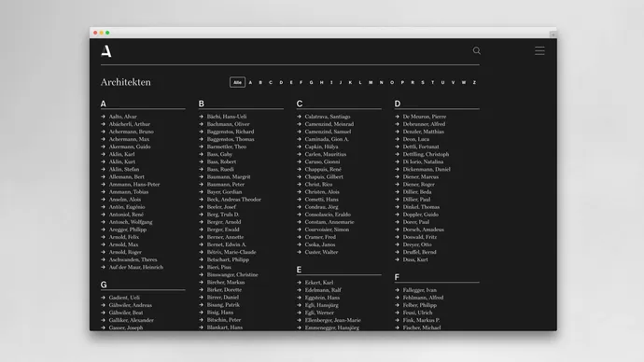
Task: Select the 'Alle' filter button
Action: pyautogui.click(x=237, y=82)
